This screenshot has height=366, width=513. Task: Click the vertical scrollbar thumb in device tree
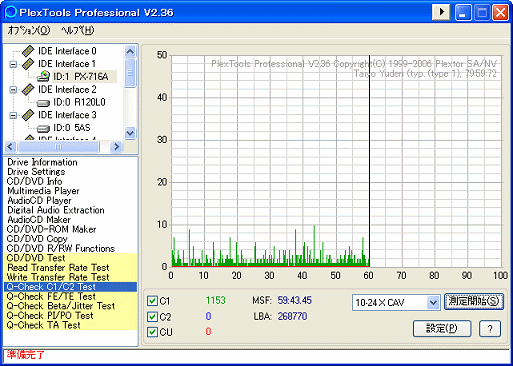tap(130, 73)
